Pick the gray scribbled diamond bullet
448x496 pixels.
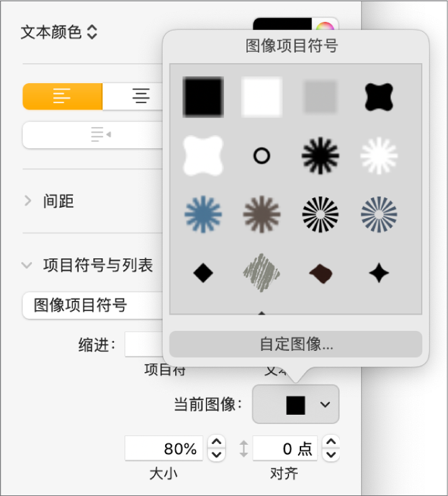tap(262, 273)
